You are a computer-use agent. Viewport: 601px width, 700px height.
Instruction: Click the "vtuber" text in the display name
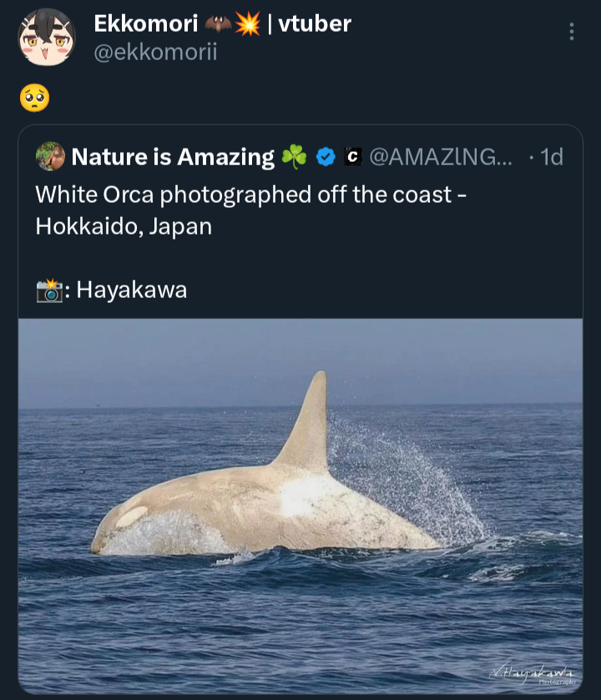pyautogui.click(x=314, y=23)
